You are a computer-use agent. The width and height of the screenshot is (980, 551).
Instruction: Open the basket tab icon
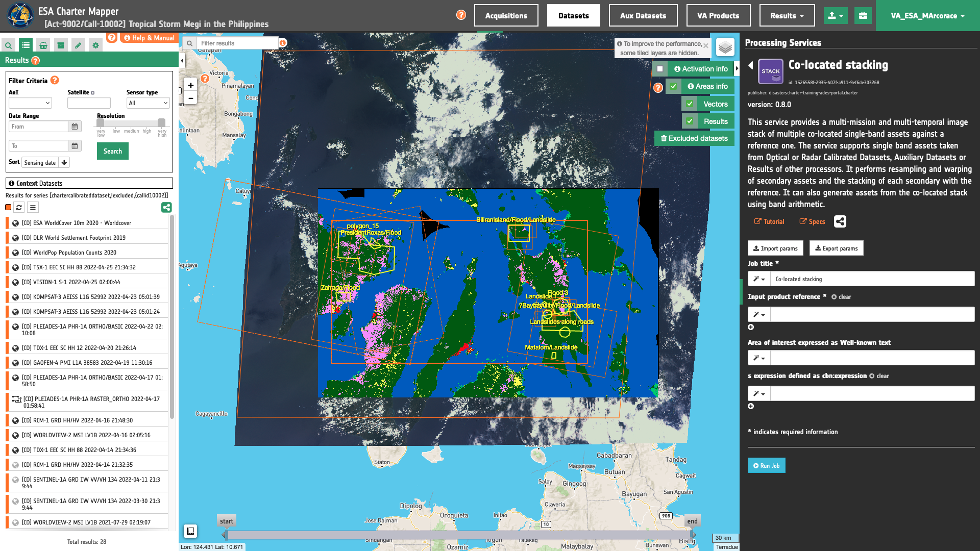[43, 45]
